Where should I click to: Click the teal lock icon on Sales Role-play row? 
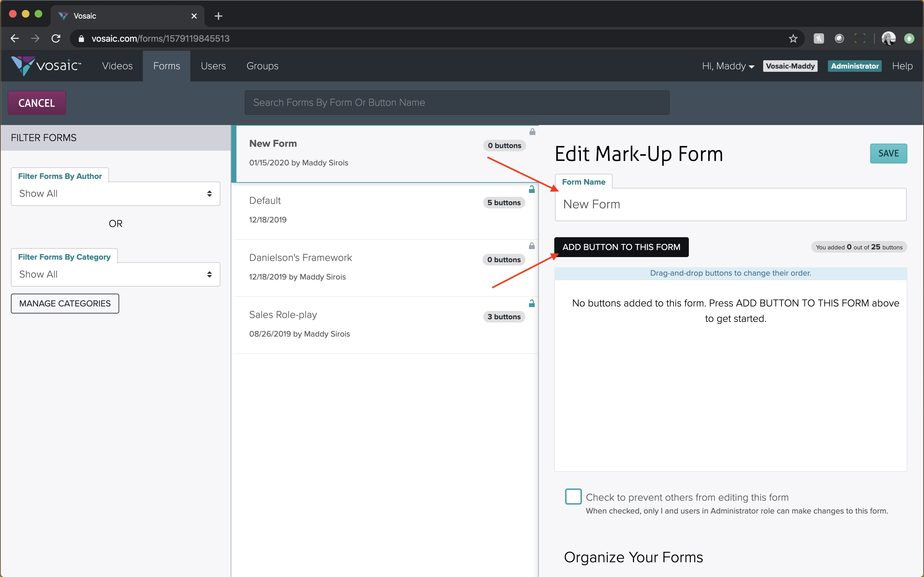coord(532,303)
